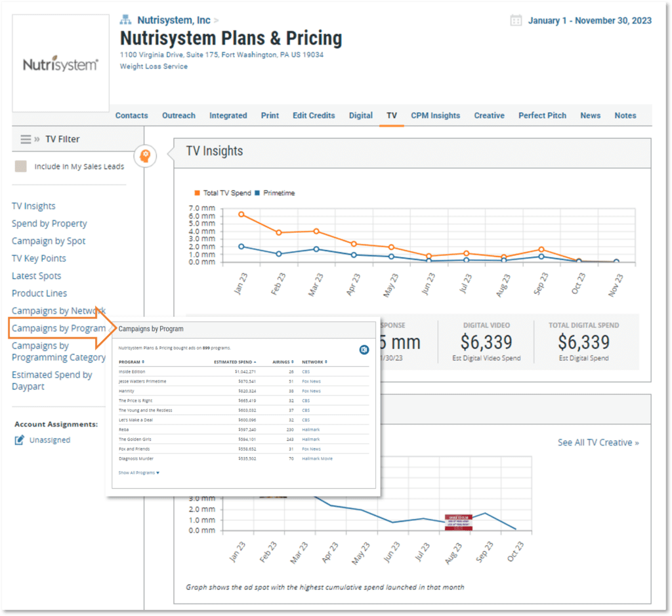Open See All TV Creative link
This screenshot has width=672, height=616.
tap(598, 443)
